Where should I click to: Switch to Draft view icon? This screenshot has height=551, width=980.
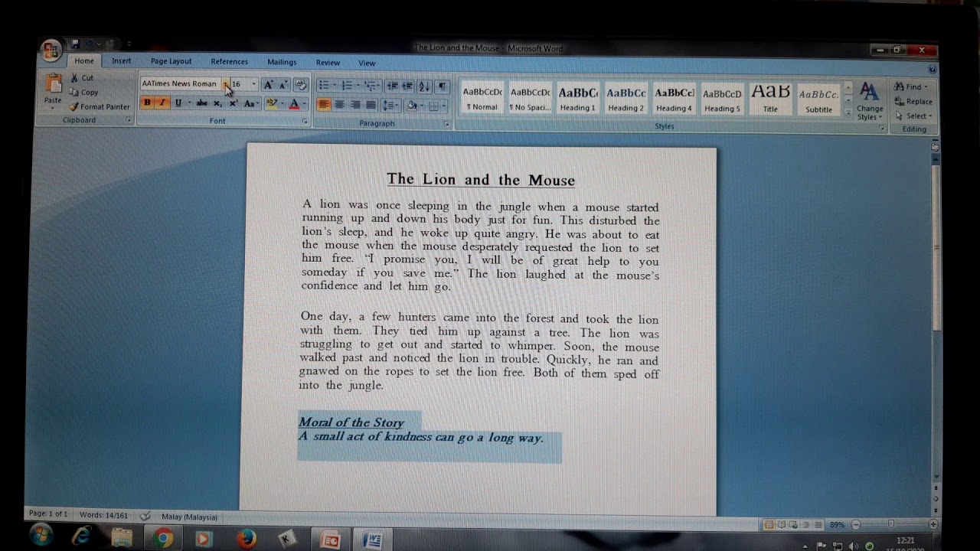click(x=818, y=525)
